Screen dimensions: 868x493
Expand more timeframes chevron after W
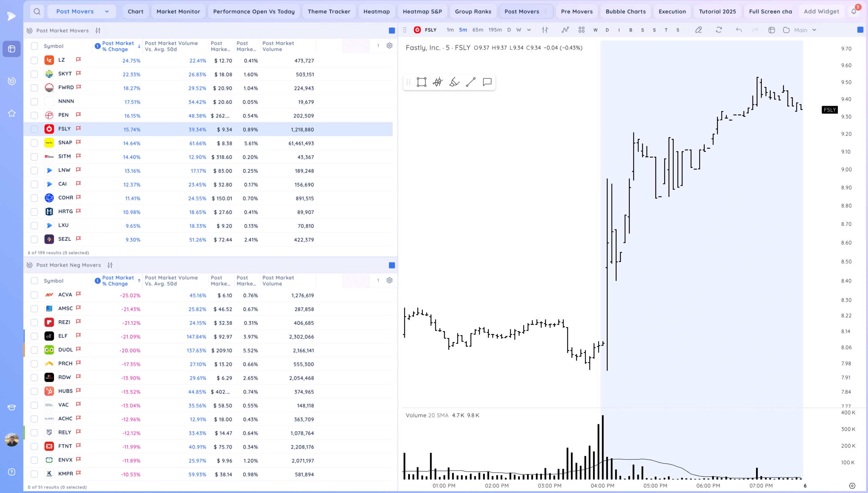(x=529, y=30)
